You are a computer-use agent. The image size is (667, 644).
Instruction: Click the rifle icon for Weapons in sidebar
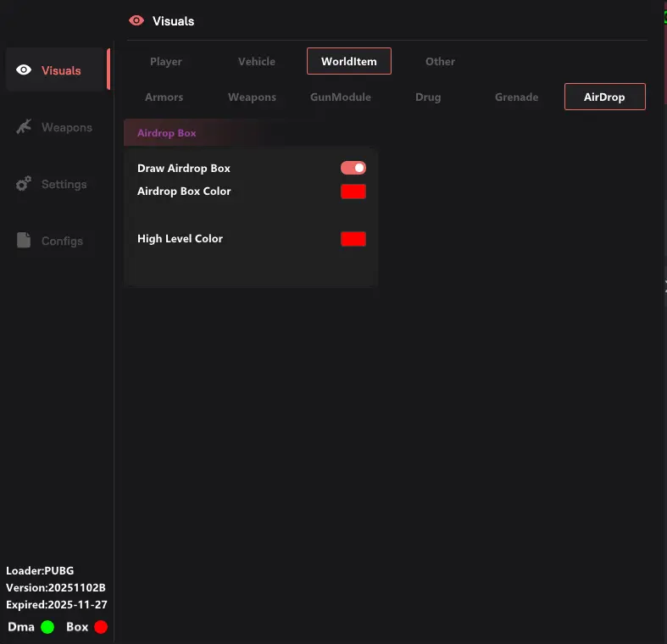24,127
